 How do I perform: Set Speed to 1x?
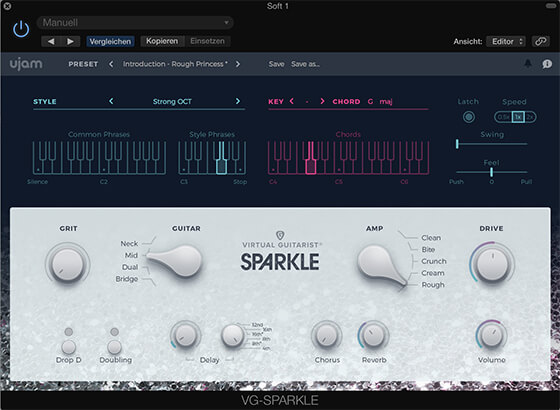pos(518,117)
